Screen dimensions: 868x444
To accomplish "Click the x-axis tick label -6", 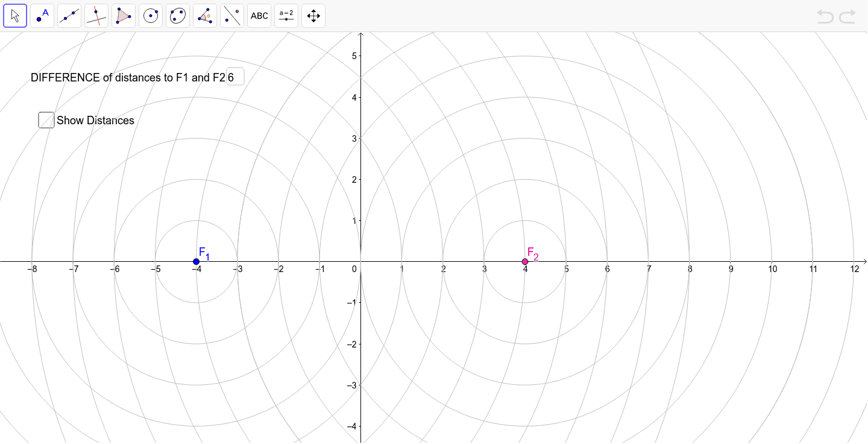I will [x=114, y=269].
